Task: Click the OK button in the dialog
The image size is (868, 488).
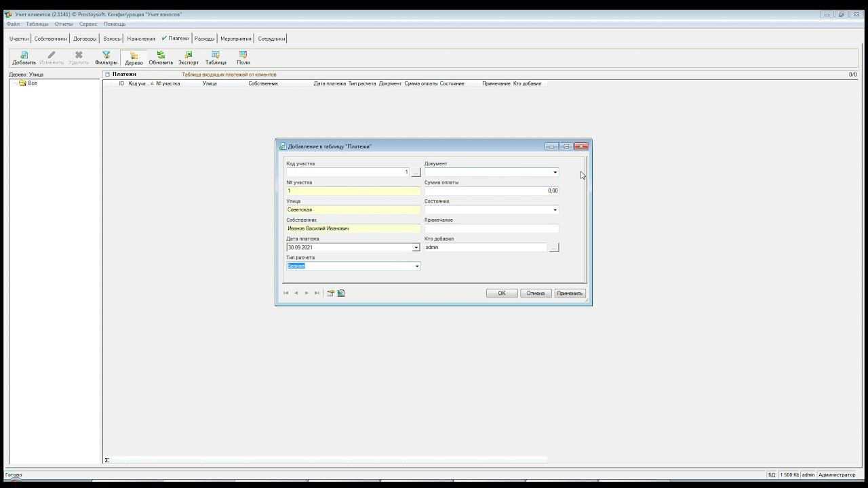Action: pos(502,293)
